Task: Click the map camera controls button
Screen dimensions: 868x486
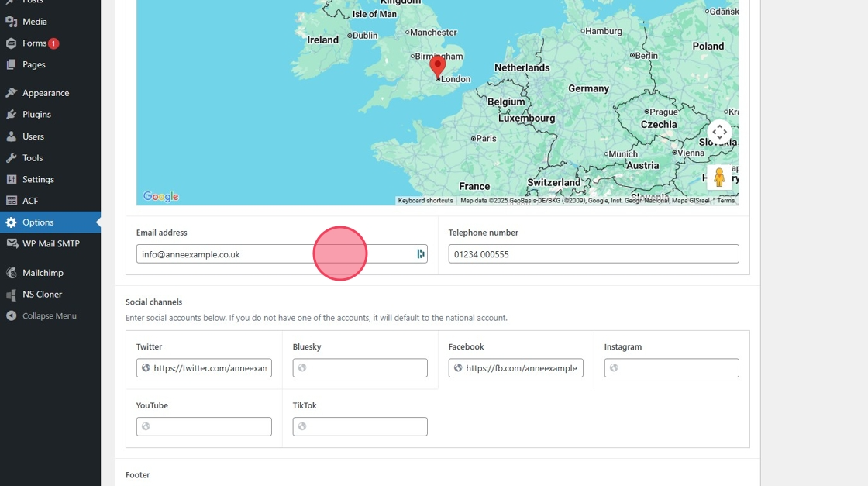Action: (x=719, y=132)
